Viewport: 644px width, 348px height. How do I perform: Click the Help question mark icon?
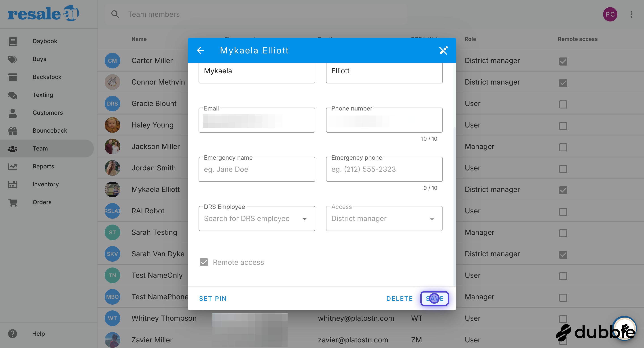tap(13, 334)
